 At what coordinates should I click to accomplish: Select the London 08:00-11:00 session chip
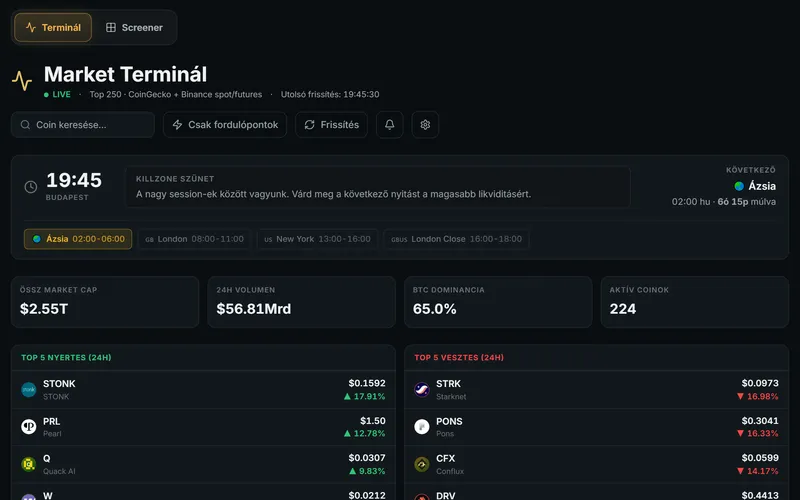point(194,239)
